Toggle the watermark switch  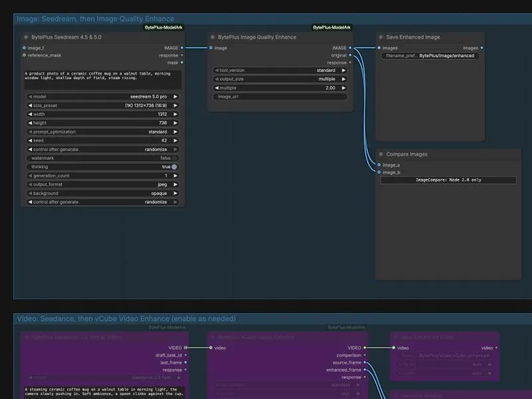[174, 158]
